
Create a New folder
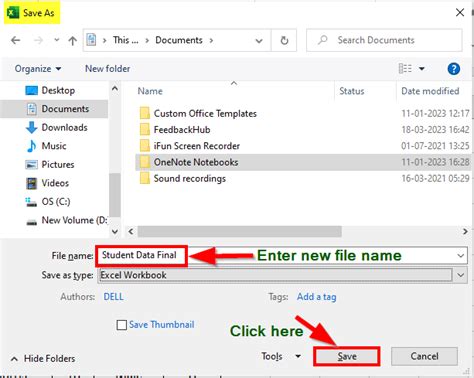pos(107,69)
